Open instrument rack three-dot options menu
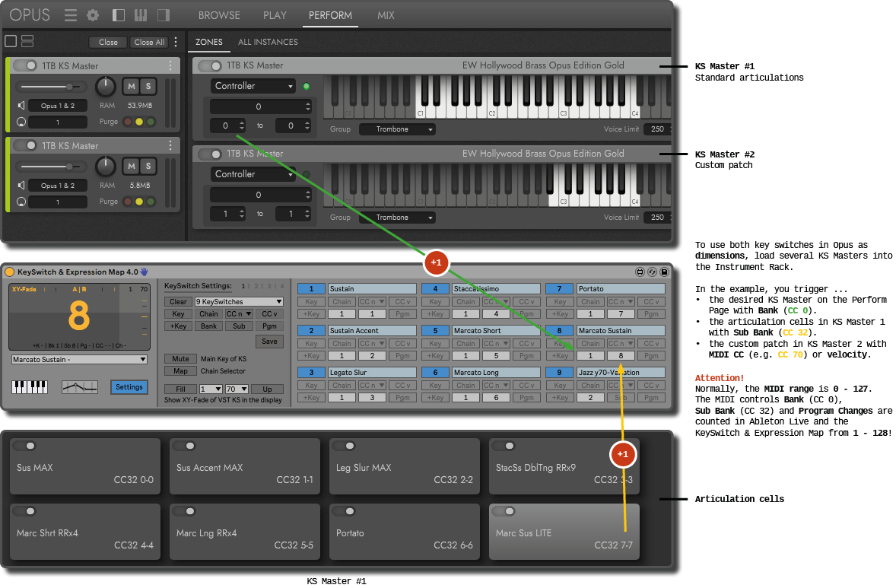The image size is (896, 588). tap(176, 42)
